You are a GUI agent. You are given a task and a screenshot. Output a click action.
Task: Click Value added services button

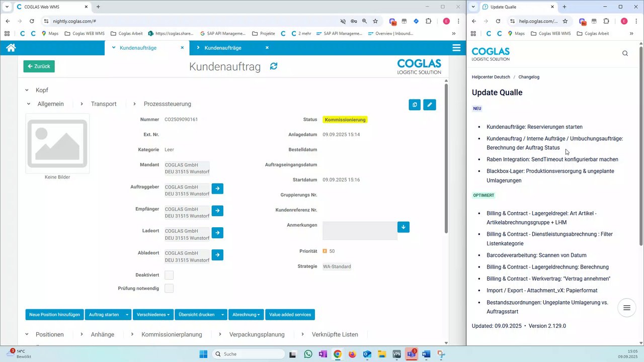(x=290, y=315)
